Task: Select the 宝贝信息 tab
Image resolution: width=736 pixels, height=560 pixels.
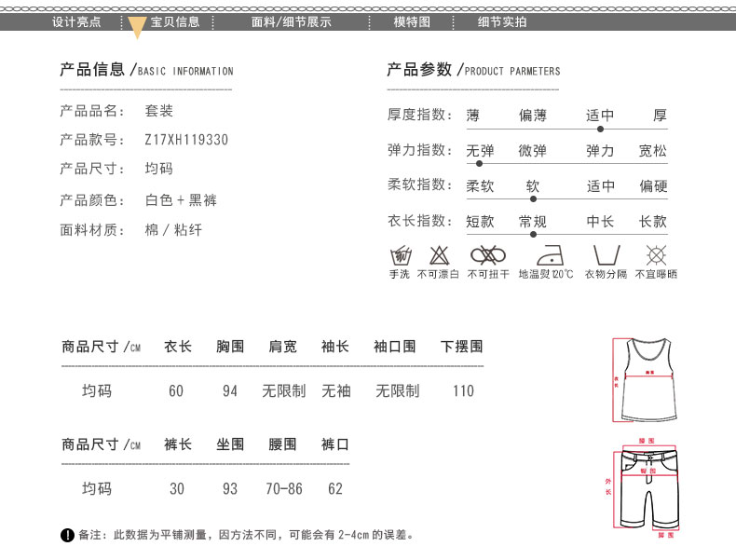Action: click(175, 22)
